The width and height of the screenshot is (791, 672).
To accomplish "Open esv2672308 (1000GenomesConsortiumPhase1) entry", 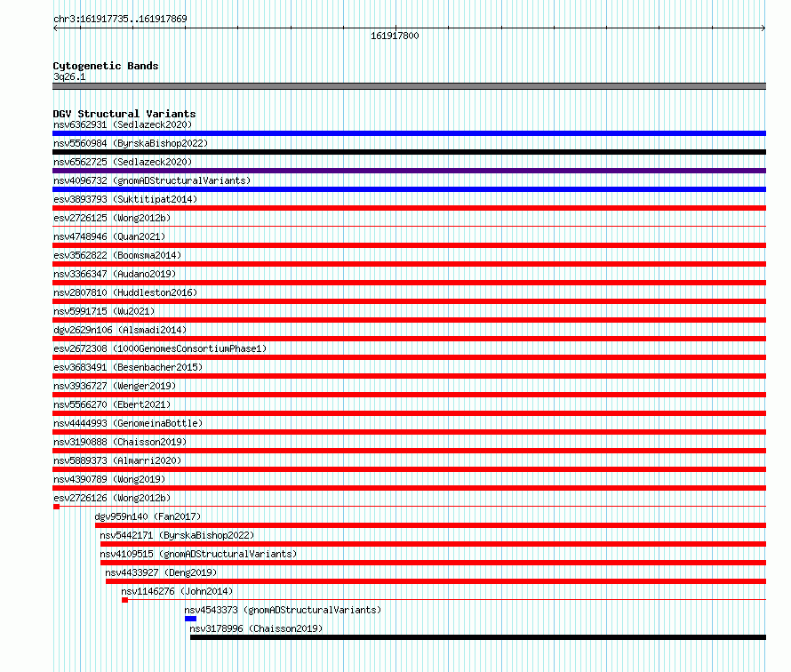I will tap(160, 348).
